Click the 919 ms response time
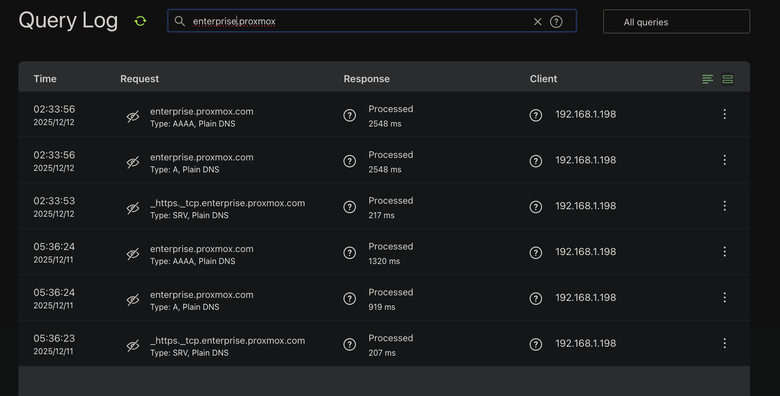780x396 pixels. pos(382,307)
